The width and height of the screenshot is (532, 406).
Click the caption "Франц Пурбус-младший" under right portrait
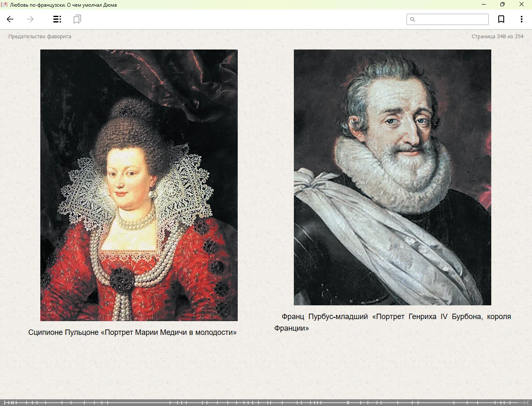pos(324,317)
